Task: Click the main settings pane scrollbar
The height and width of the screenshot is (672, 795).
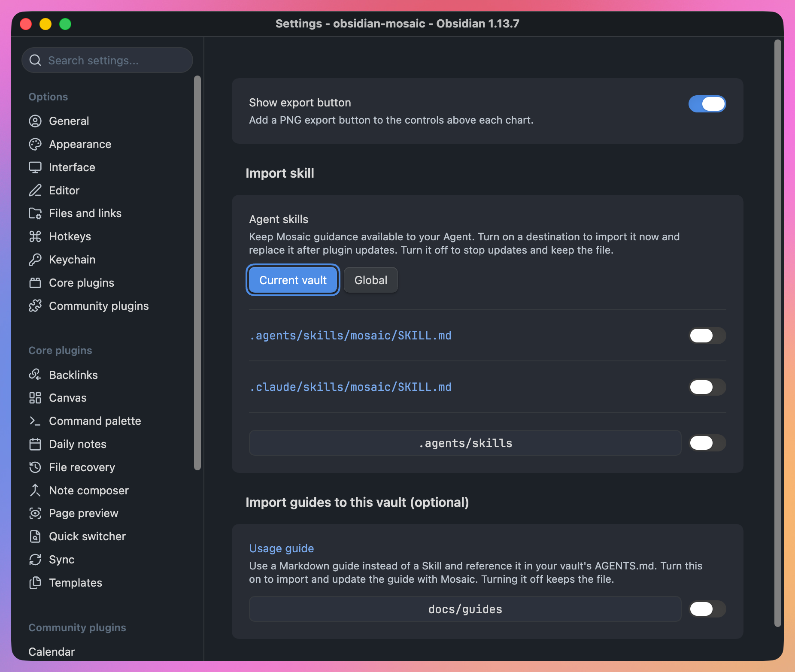Action: (x=777, y=333)
